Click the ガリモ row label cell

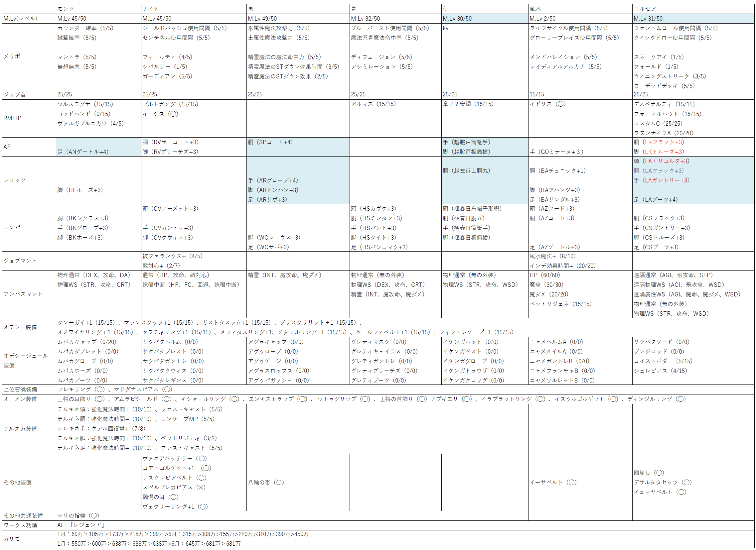12,539
